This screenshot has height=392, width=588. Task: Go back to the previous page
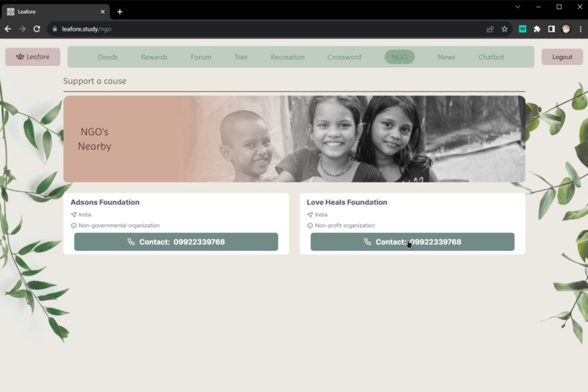(8, 29)
